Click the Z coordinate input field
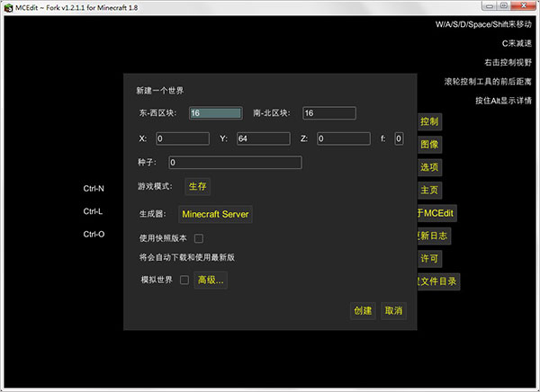Screen dimensions: 540x392 [344, 138]
